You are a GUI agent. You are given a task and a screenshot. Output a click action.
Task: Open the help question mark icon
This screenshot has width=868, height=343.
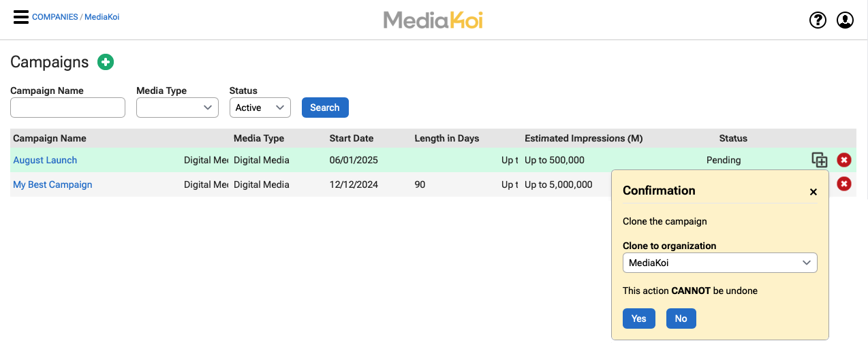818,20
